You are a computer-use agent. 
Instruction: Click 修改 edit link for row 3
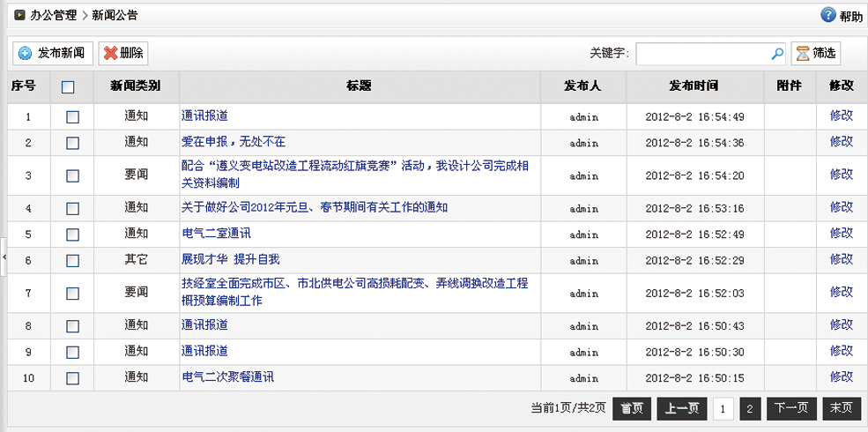(x=841, y=175)
